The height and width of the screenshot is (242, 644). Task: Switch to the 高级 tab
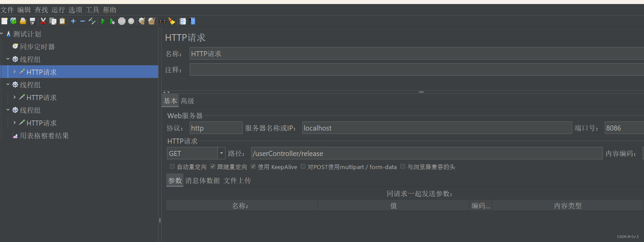(x=187, y=101)
